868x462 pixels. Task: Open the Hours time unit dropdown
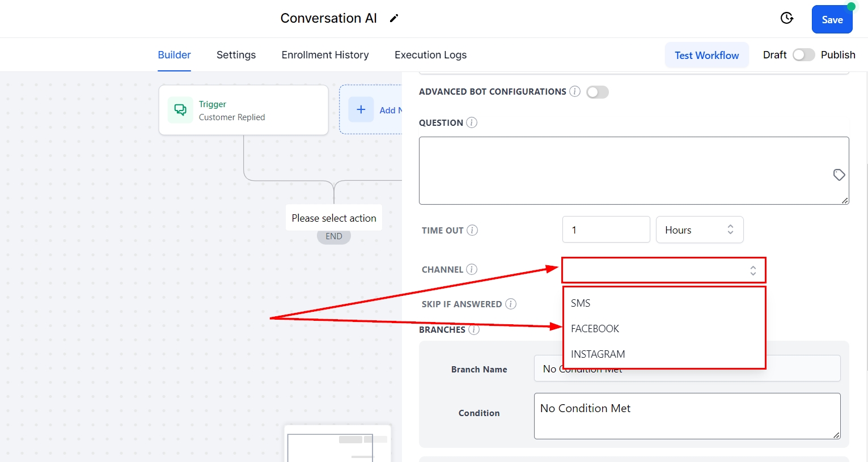(x=699, y=230)
